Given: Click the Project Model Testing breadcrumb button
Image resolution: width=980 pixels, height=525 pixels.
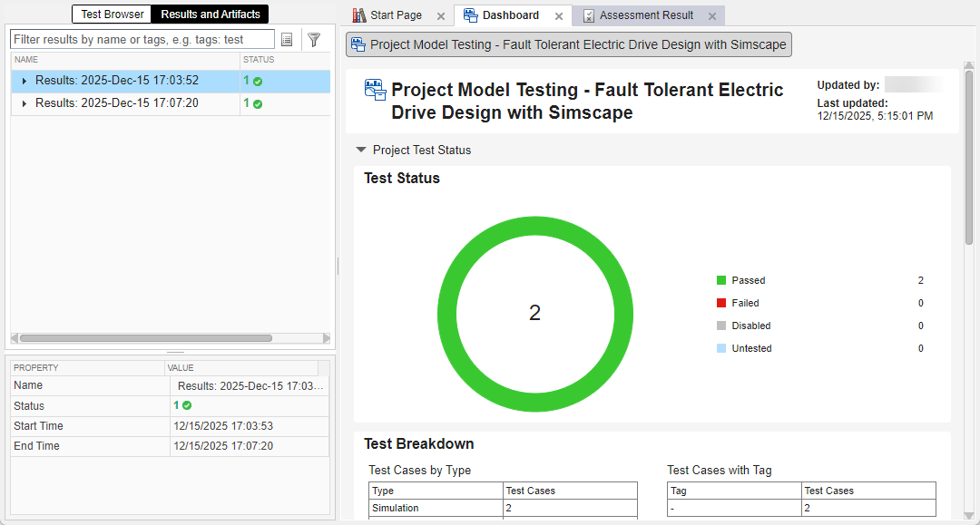Looking at the screenshot, I should pyautogui.click(x=569, y=44).
